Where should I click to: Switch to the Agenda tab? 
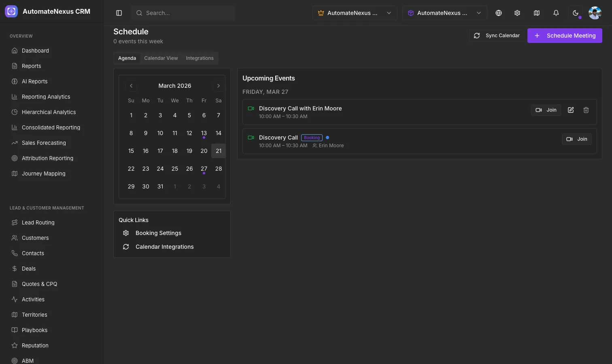click(x=127, y=58)
